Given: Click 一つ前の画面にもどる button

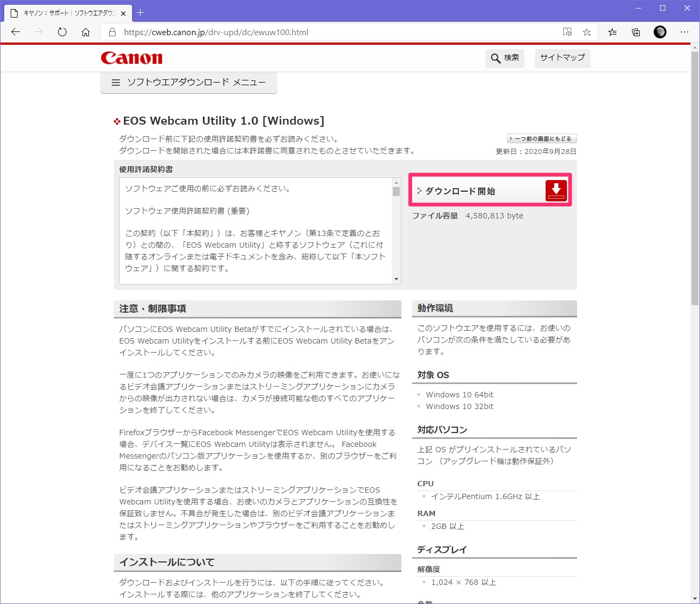Looking at the screenshot, I should point(541,138).
